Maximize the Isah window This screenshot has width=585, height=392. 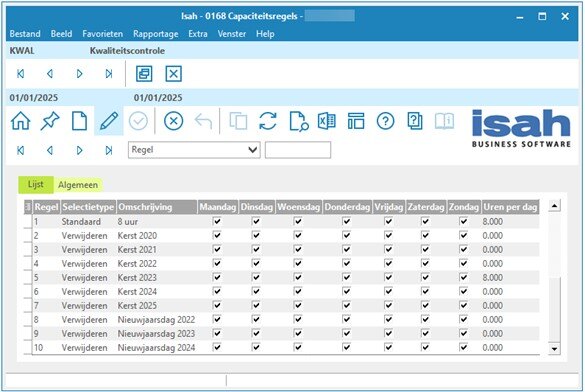(x=542, y=16)
